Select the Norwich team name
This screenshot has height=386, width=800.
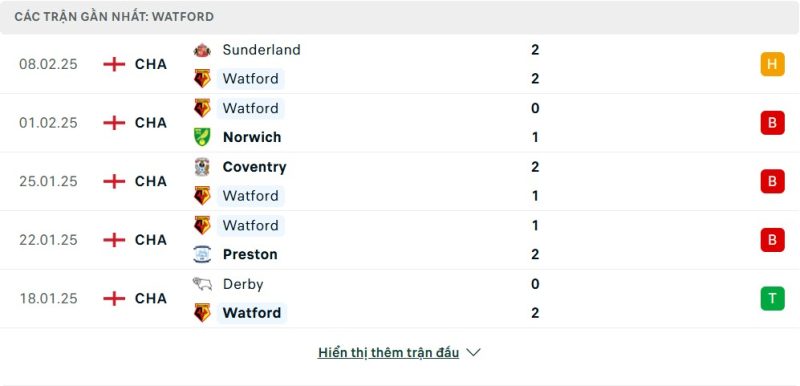[x=252, y=137]
